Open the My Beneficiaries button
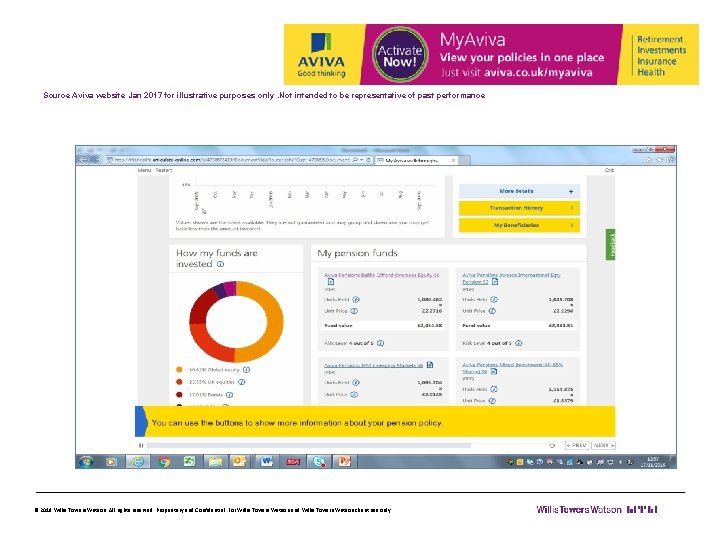Screen dimensions: 720x540 pyautogui.click(x=519, y=225)
